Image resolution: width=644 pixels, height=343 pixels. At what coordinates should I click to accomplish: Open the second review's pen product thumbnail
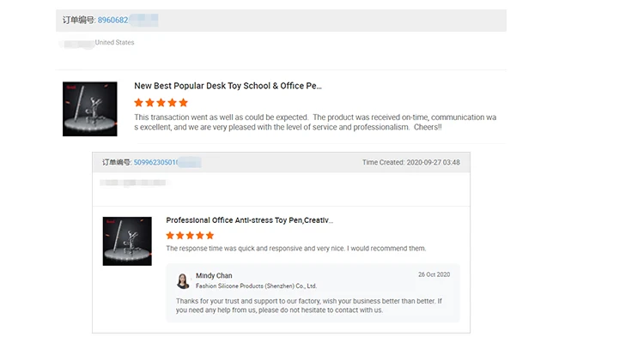coord(127,241)
